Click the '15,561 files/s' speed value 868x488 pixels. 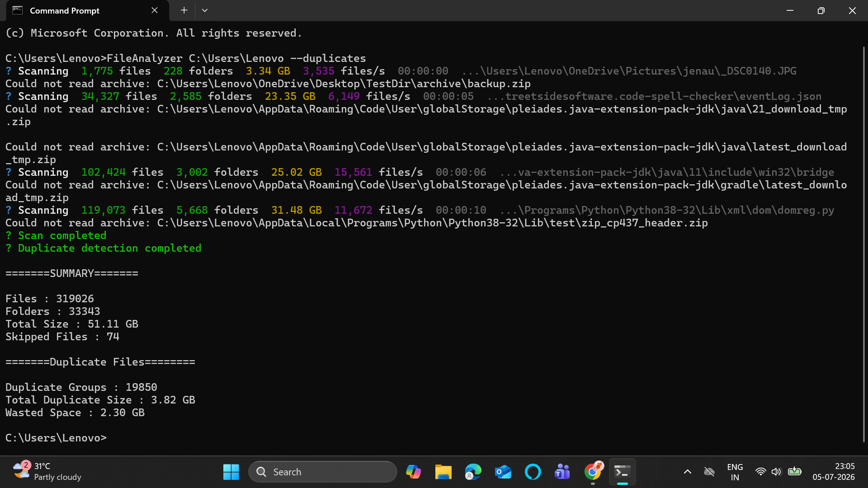tap(379, 172)
